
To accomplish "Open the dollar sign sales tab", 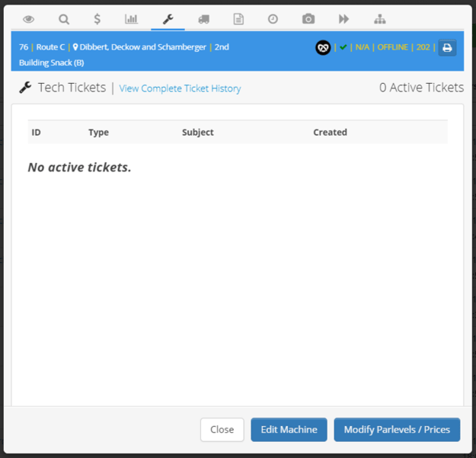I will click(97, 19).
